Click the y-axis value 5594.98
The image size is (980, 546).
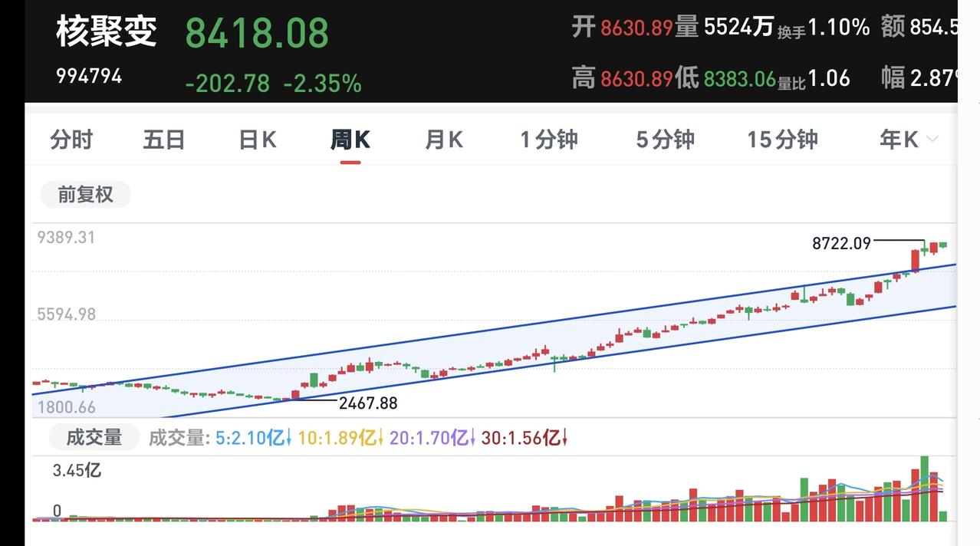tap(66, 314)
